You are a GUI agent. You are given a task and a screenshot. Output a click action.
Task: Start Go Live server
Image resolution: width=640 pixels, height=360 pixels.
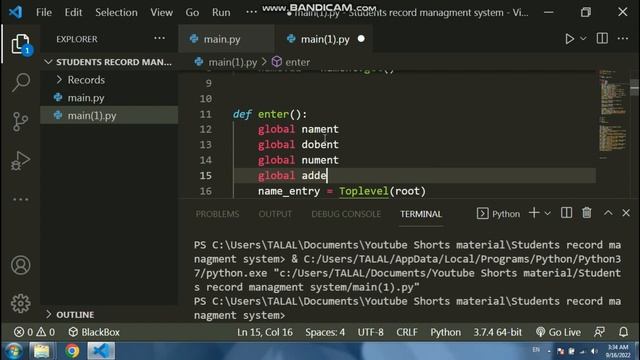[558, 332]
